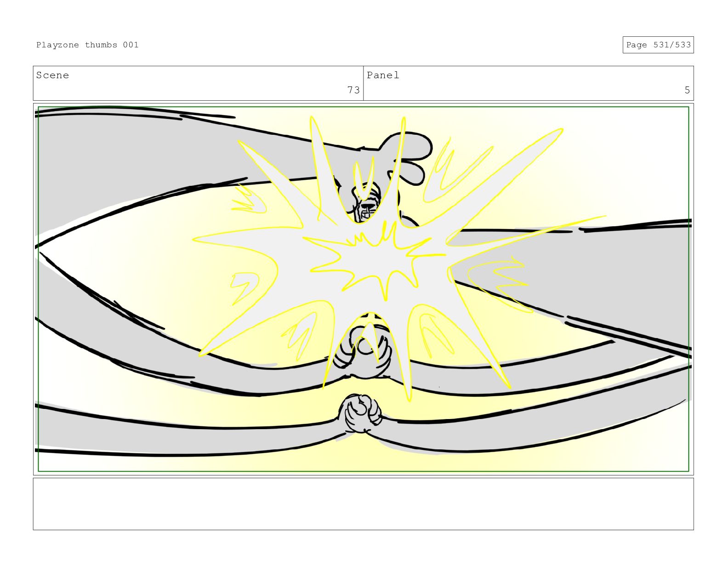
Task: Click the panel number 5
Action: 687,90
